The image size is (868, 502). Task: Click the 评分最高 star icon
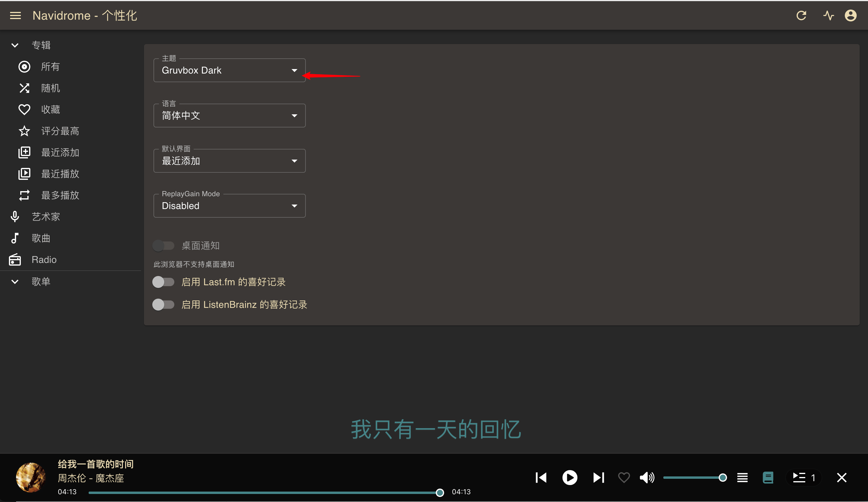[x=24, y=131]
